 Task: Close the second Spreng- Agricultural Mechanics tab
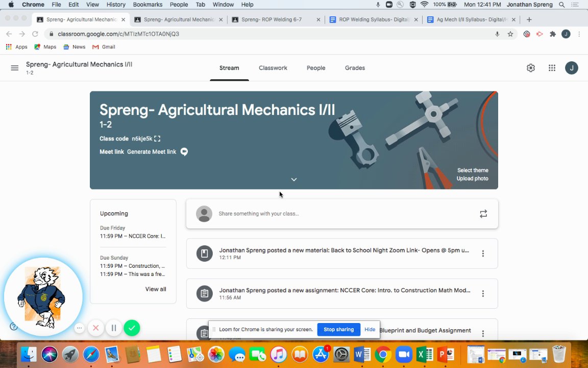pyautogui.click(x=220, y=19)
